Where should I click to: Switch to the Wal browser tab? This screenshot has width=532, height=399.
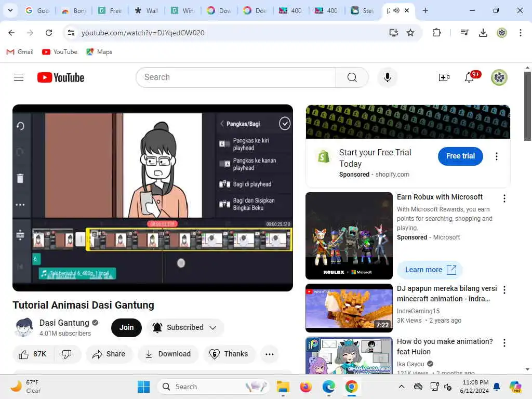tap(146, 10)
